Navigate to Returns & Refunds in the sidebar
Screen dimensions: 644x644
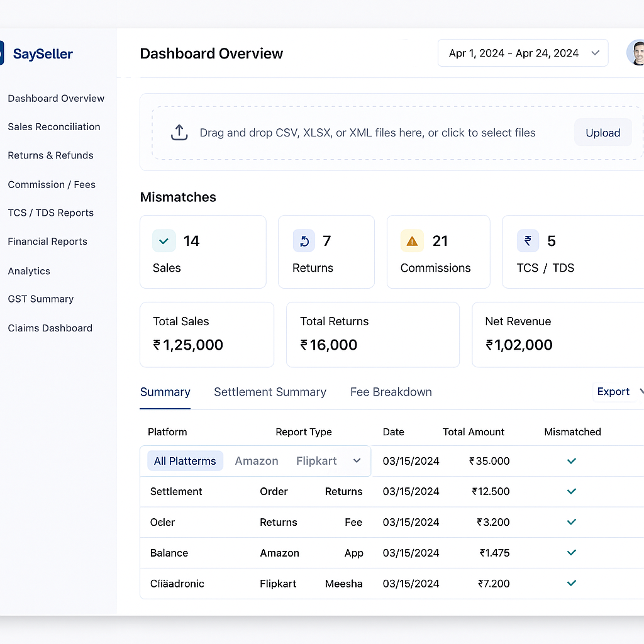click(50, 155)
